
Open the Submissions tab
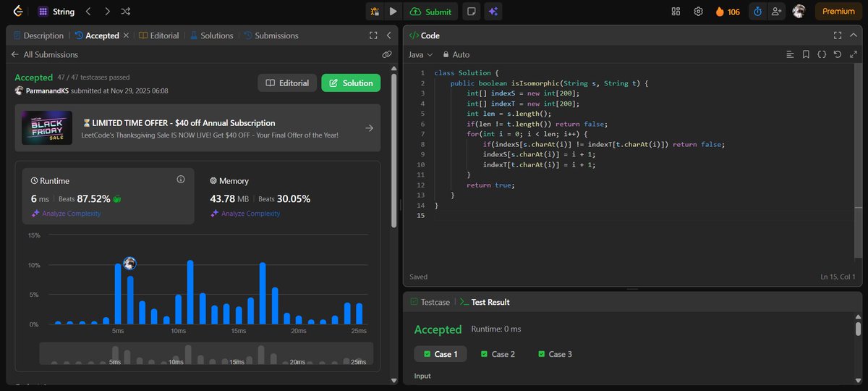tap(271, 35)
